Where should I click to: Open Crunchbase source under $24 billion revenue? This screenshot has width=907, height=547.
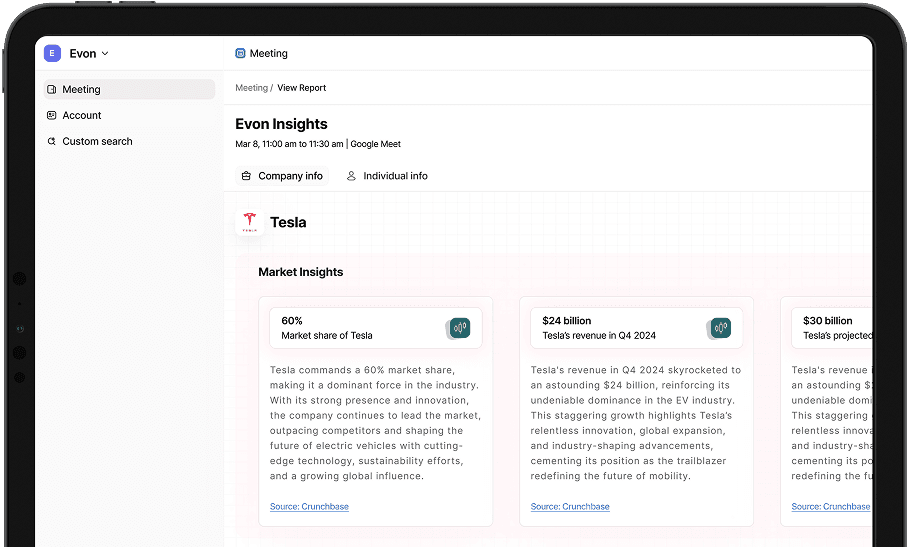(x=570, y=507)
